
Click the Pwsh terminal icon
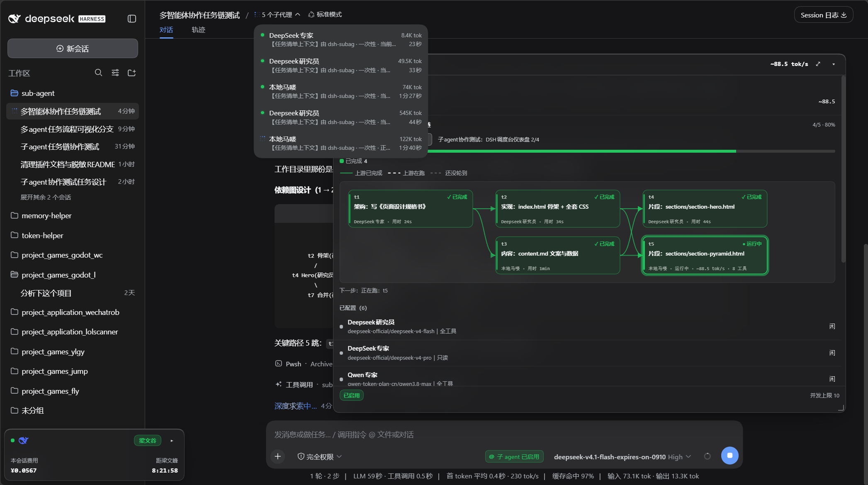coord(279,363)
